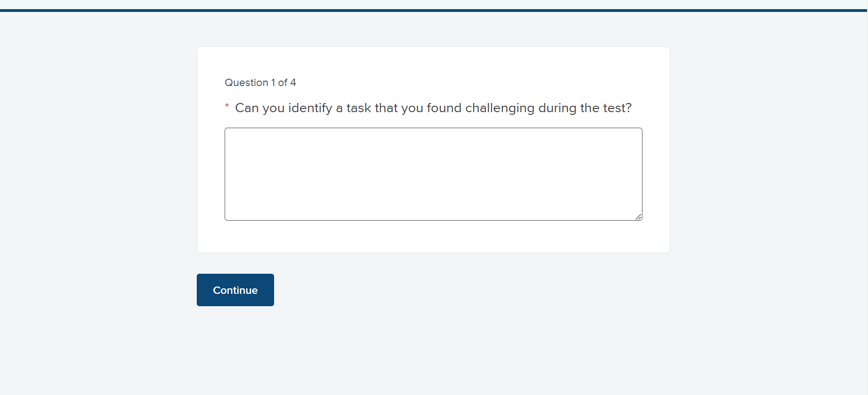Click the word "of" in question counter
Image resolution: width=868 pixels, height=395 pixels.
(283, 83)
